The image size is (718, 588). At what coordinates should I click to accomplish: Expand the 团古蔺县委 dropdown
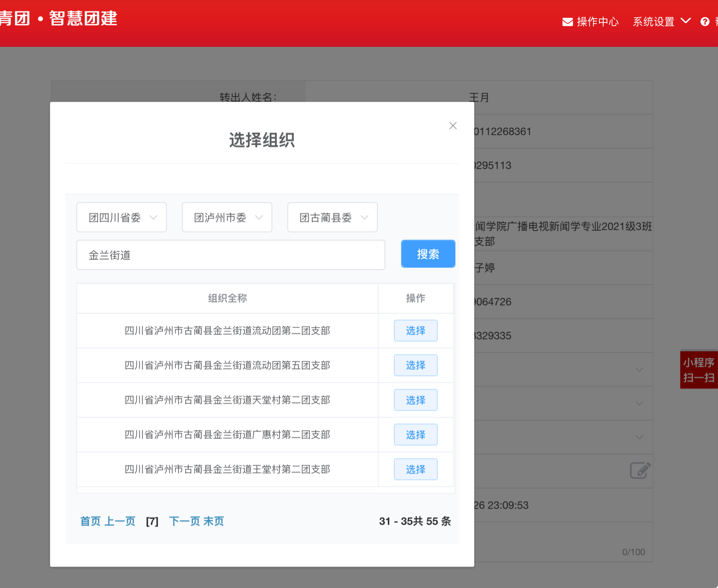333,217
